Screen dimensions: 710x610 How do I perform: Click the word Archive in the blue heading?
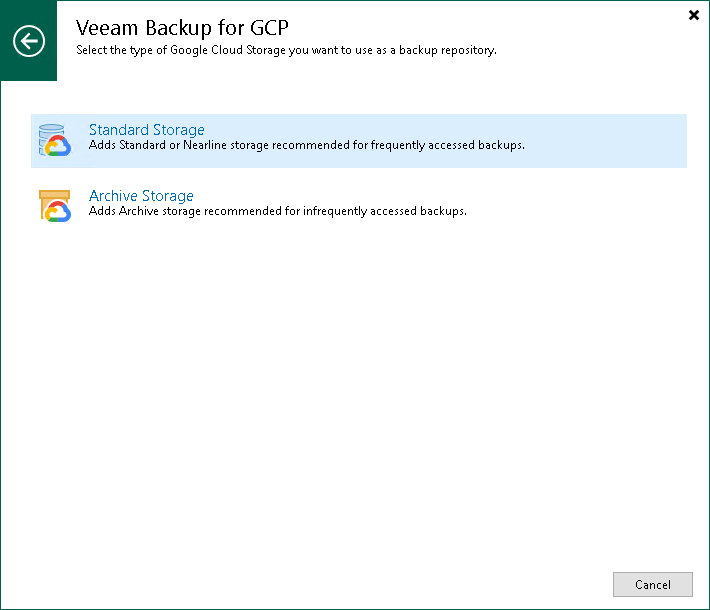click(x=113, y=196)
